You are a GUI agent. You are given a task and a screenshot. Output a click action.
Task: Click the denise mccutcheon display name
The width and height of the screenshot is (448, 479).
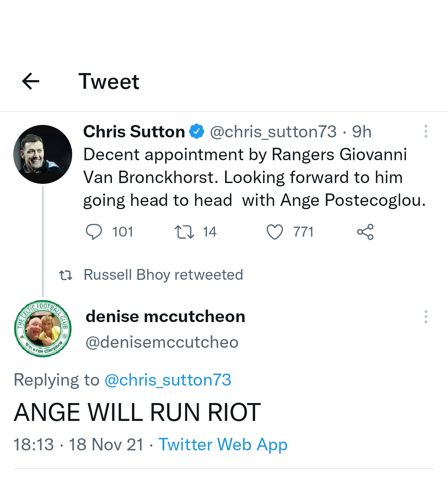point(165,317)
